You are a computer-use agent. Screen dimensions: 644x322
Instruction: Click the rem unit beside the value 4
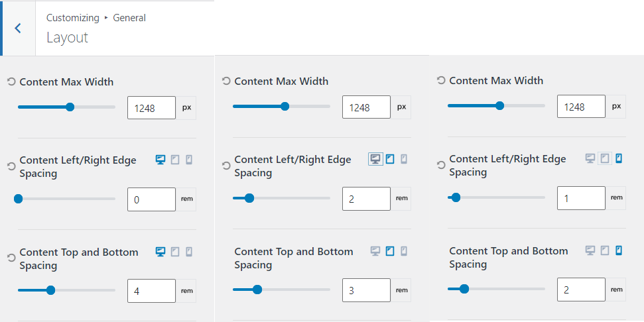(x=187, y=290)
